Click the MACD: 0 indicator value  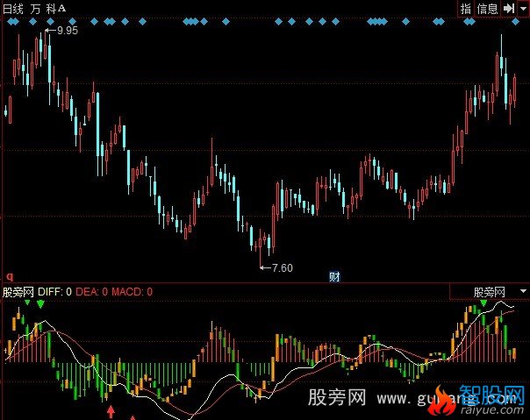pos(132,292)
